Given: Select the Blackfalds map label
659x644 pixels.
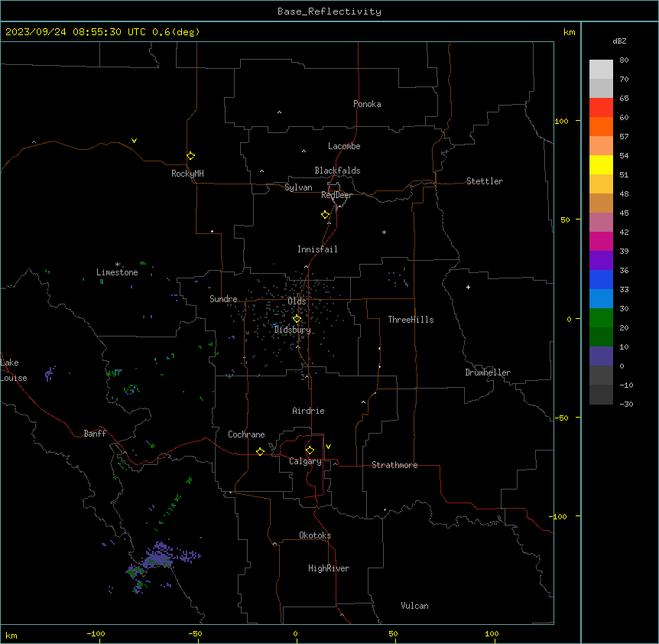Looking at the screenshot, I should (337, 171).
